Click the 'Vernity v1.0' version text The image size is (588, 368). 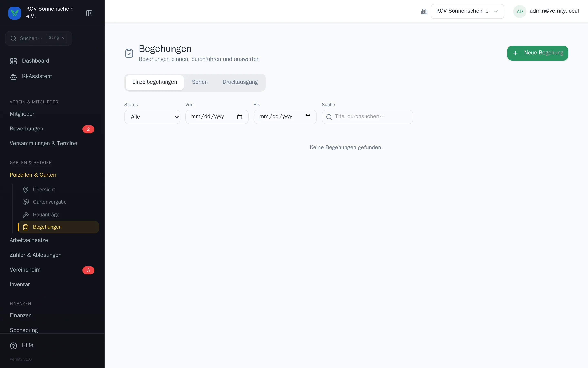click(x=21, y=359)
